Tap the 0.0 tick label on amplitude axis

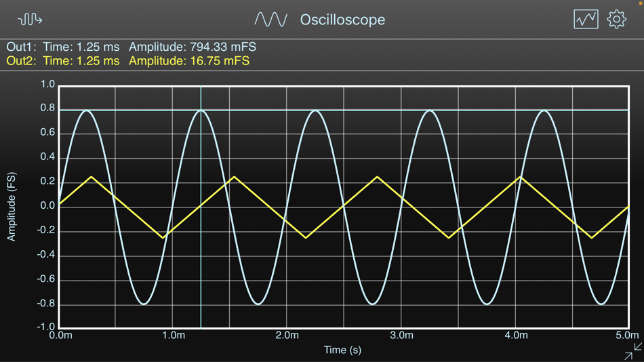[47, 206]
